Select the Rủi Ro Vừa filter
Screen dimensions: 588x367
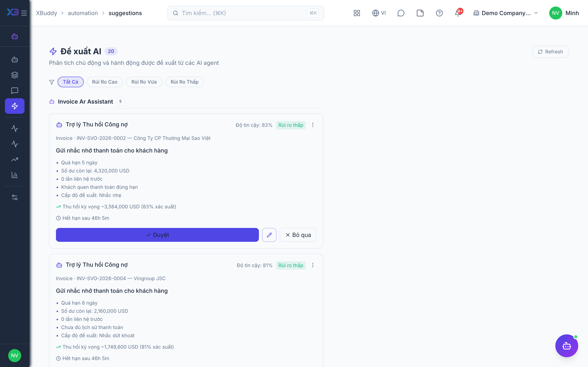[x=144, y=82]
